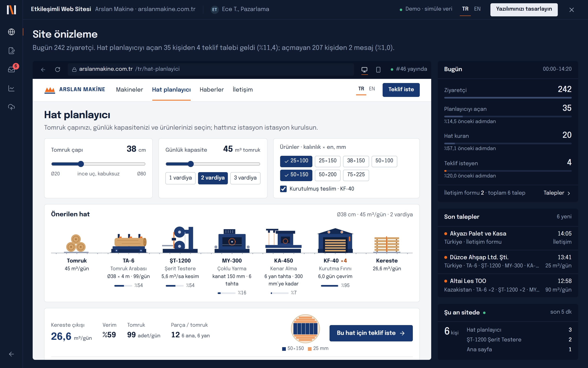The height and width of the screenshot is (368, 588).
Task: Click the Teklif iste button
Action: coord(401,90)
